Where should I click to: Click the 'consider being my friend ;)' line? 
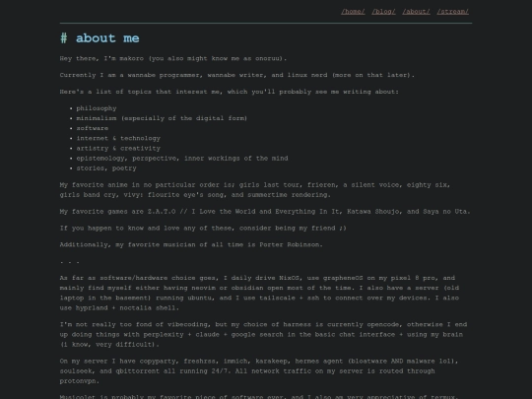pyautogui.click(x=203, y=228)
